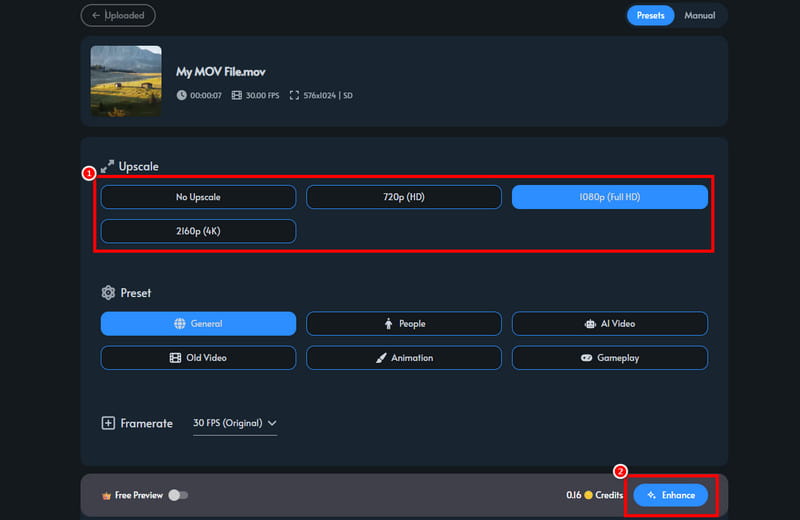
Task: Click the film icon beside 30.00 FPS
Action: [x=236, y=95]
